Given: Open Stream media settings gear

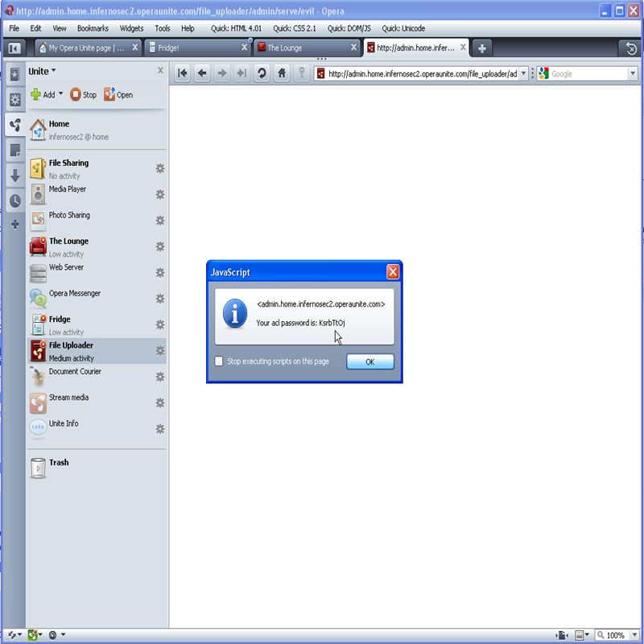Looking at the screenshot, I should coord(160,403).
